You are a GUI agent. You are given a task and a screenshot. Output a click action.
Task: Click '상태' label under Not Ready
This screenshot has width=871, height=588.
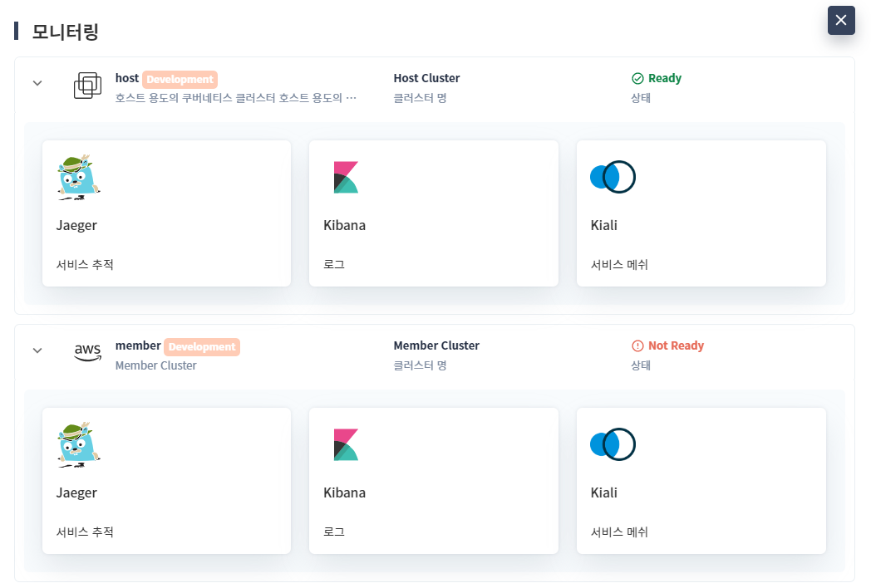(641, 365)
